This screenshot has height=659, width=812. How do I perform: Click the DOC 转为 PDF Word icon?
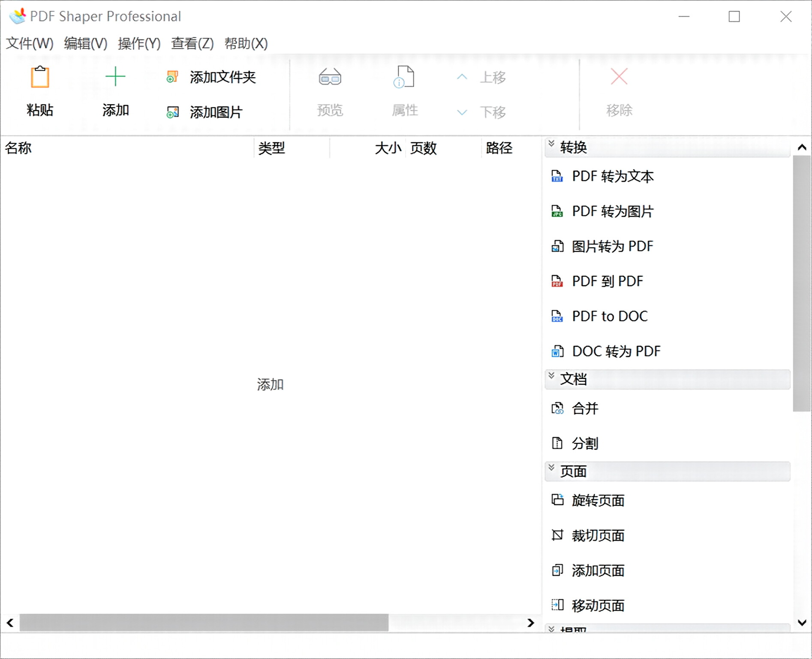(557, 351)
